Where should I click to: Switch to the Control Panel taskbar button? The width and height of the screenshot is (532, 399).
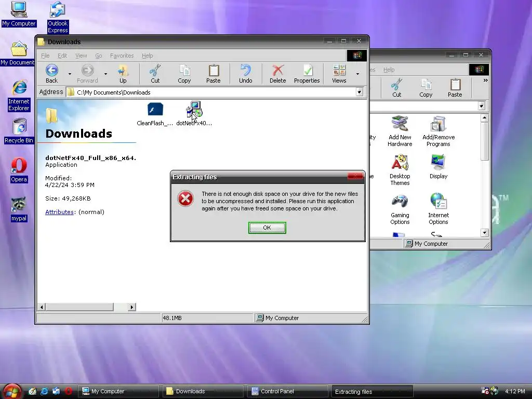(288, 391)
